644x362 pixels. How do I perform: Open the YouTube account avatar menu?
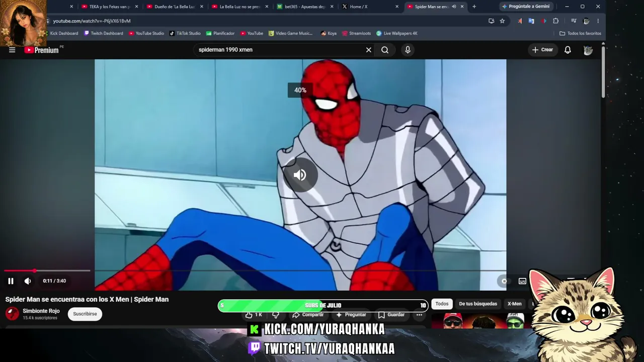coord(588,50)
